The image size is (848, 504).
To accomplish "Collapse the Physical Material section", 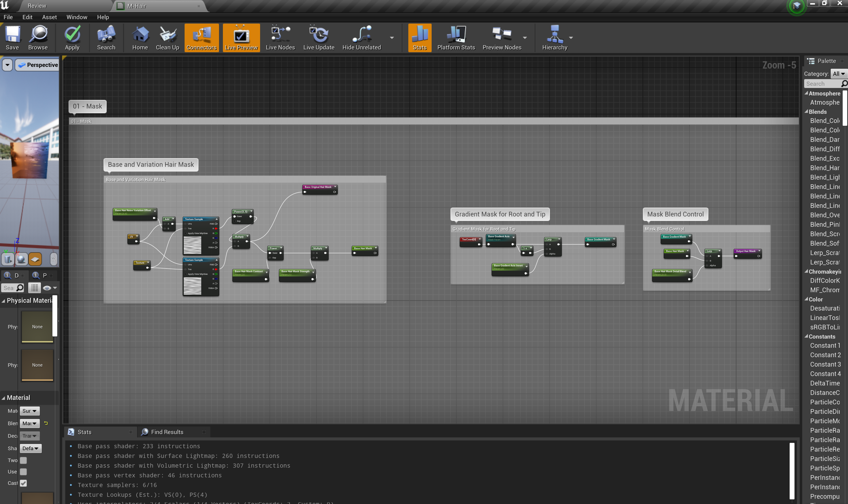I will tap(3, 301).
